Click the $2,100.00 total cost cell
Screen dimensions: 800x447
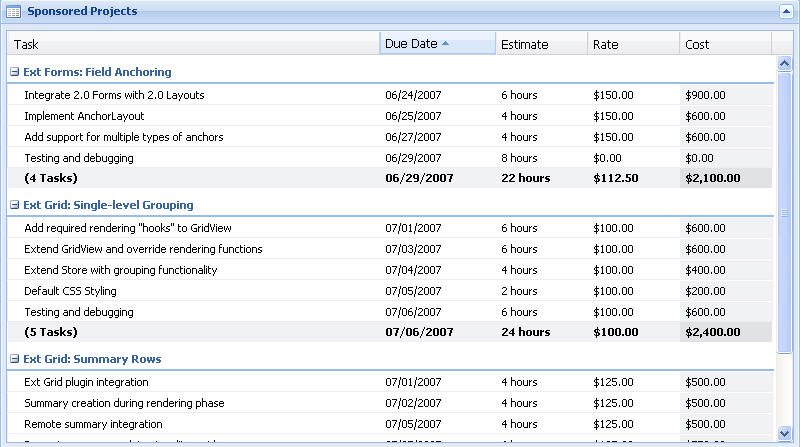click(713, 178)
